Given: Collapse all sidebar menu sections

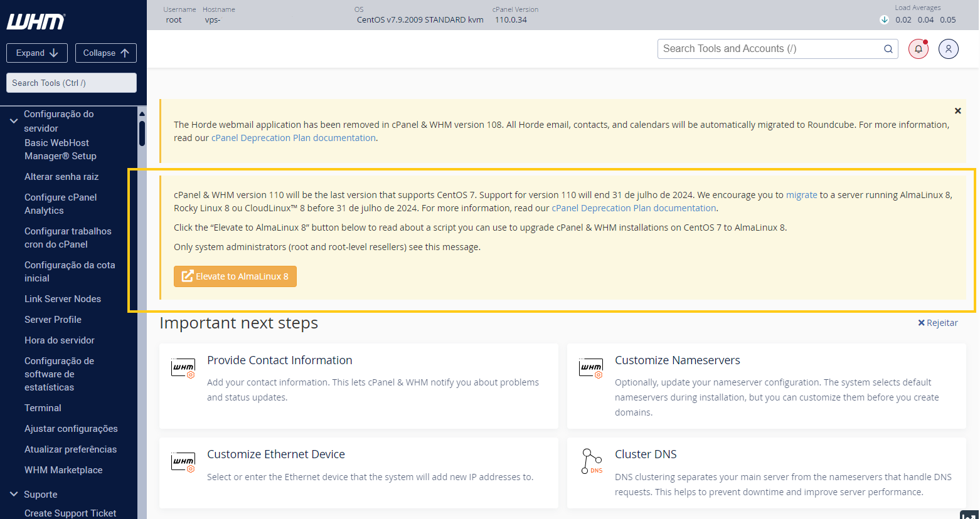Looking at the screenshot, I should (x=106, y=53).
